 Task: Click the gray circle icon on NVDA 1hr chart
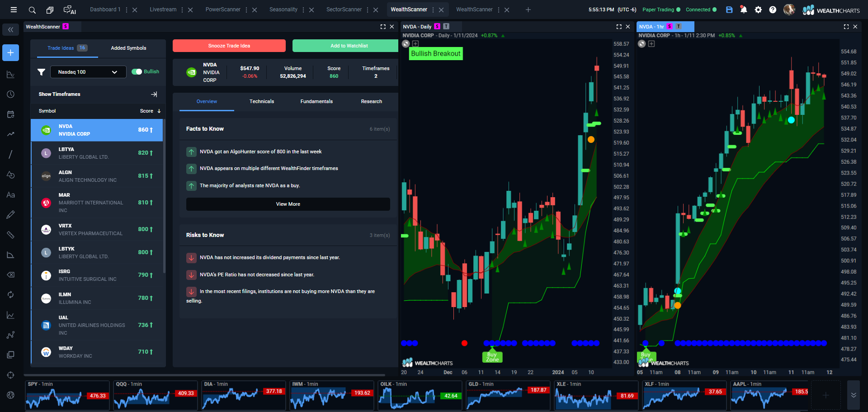click(x=642, y=44)
